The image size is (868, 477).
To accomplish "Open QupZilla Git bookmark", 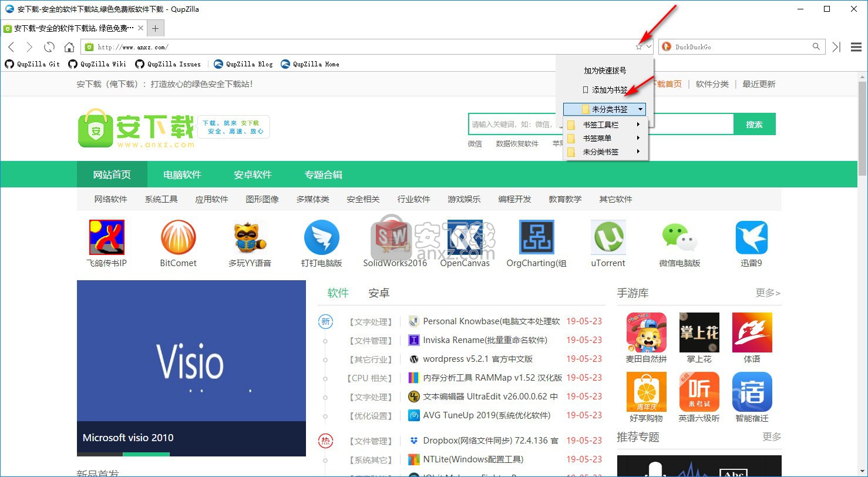I will (x=32, y=64).
